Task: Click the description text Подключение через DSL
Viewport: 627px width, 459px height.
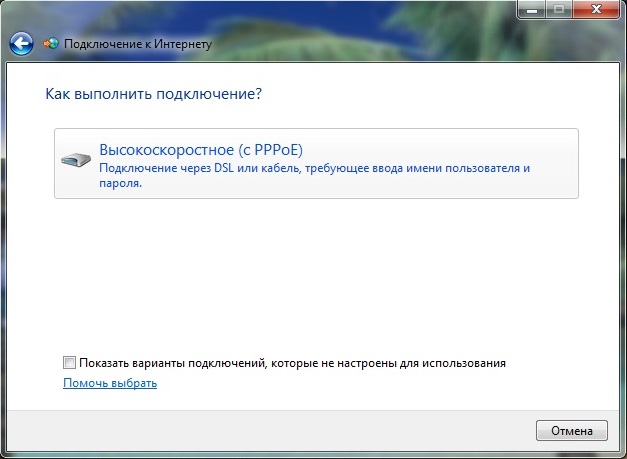Action: [314, 175]
